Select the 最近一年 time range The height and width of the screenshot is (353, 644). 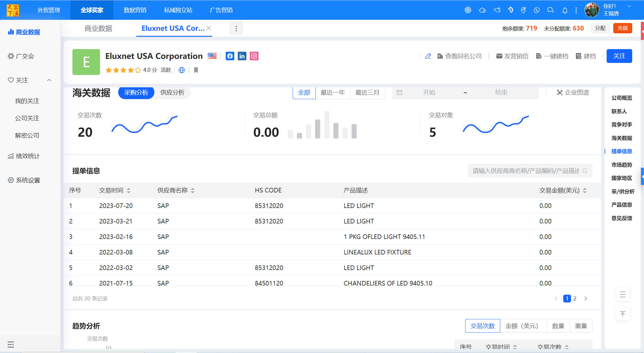[x=333, y=92]
